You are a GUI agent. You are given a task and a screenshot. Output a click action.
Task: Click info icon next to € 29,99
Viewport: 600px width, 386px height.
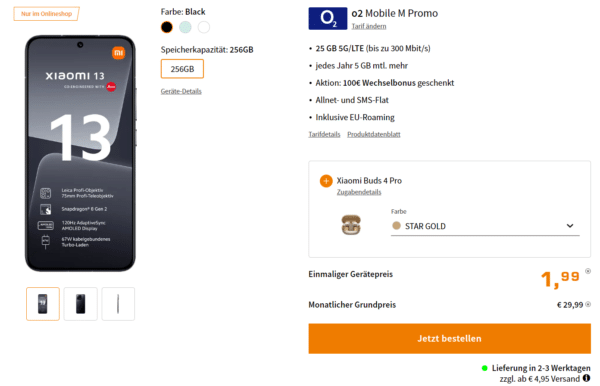[588, 305]
